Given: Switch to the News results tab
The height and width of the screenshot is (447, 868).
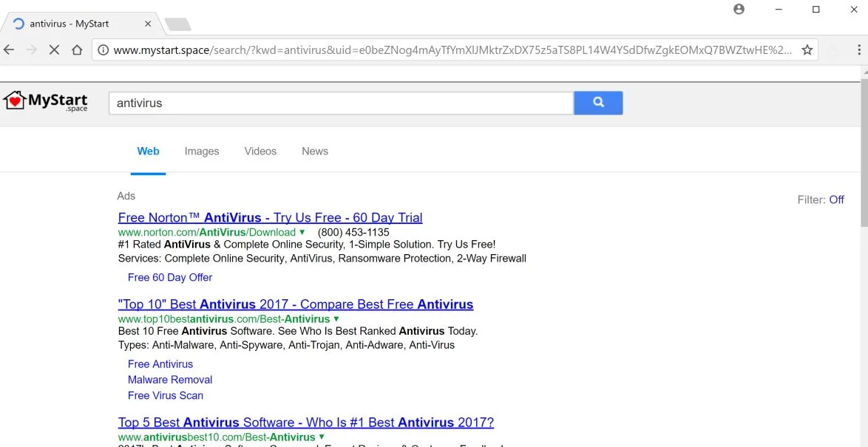Looking at the screenshot, I should pyautogui.click(x=315, y=151).
